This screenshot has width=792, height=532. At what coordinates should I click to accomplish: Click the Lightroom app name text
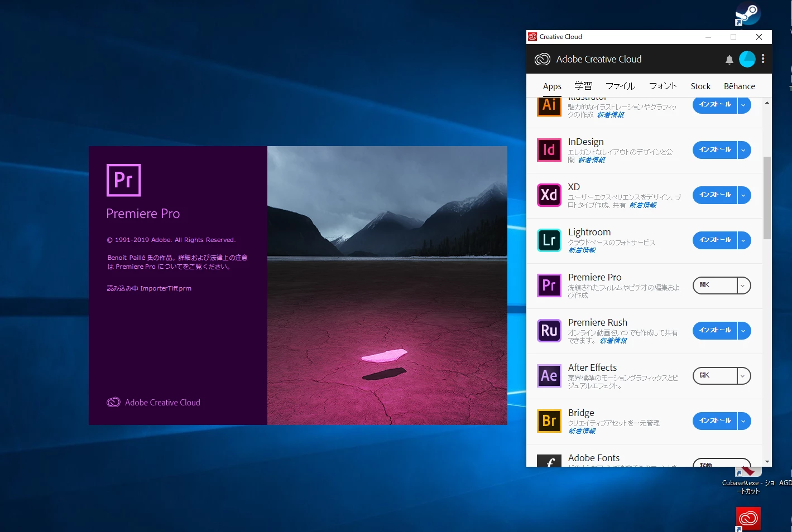[589, 232]
